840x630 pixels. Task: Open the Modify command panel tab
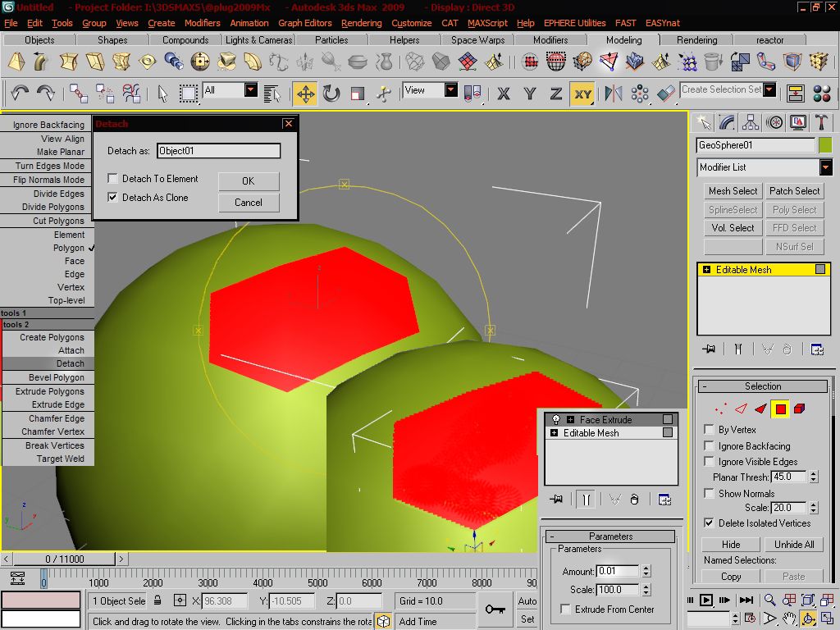tap(727, 123)
